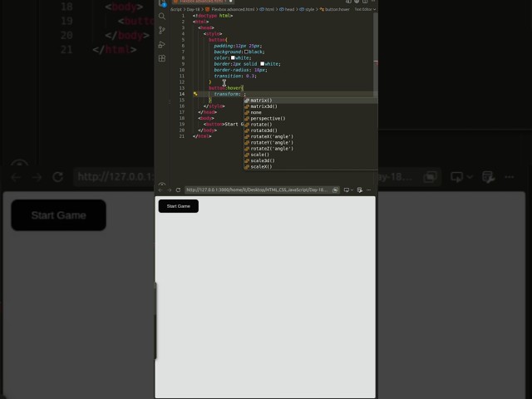This screenshot has height=399, width=532.
Task: Click the open-in-browser icon inside address bar
Action: (x=335, y=190)
